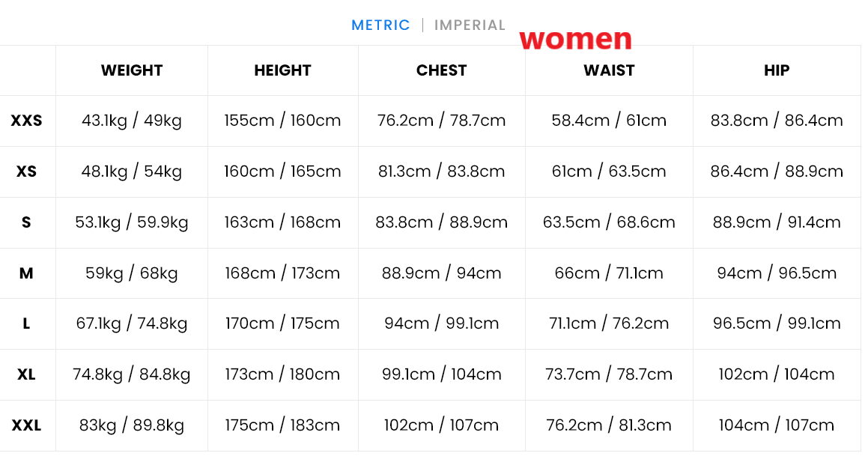Click the XXL hip cell 104cm / 107cm

[777, 425]
